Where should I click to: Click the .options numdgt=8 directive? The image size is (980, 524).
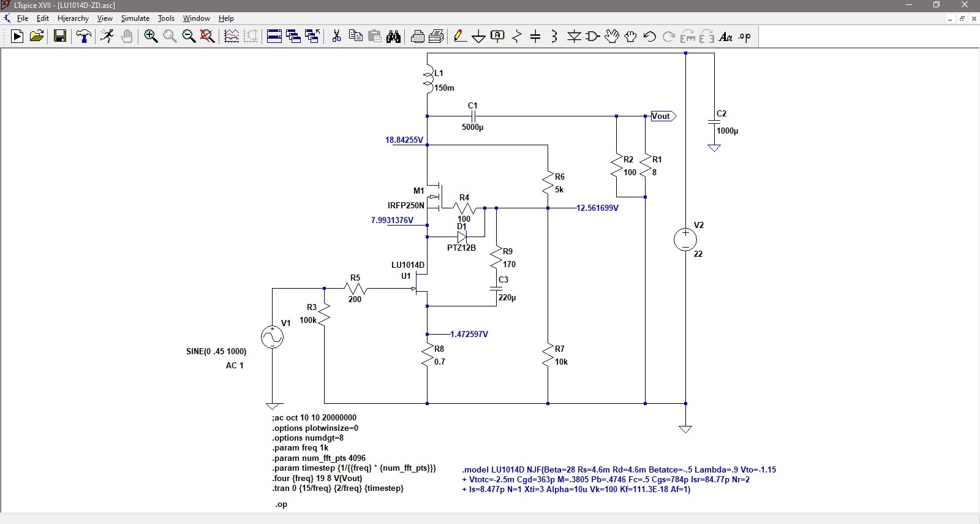click(308, 438)
